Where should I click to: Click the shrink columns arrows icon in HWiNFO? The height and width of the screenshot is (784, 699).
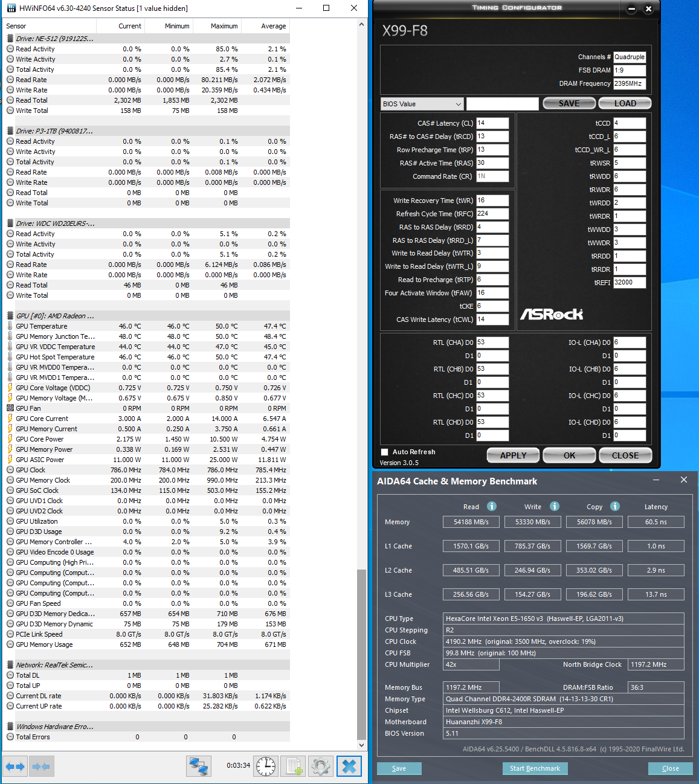[41, 766]
